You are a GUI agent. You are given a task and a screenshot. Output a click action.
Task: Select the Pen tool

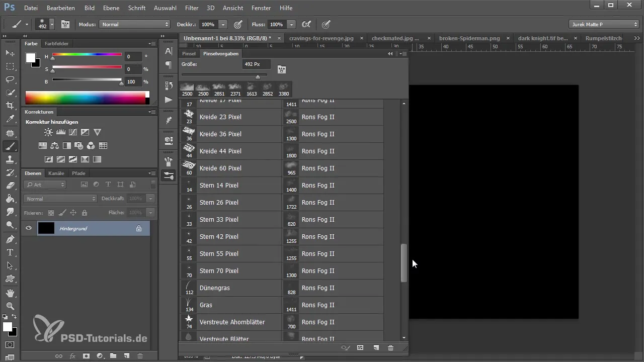click(10, 239)
